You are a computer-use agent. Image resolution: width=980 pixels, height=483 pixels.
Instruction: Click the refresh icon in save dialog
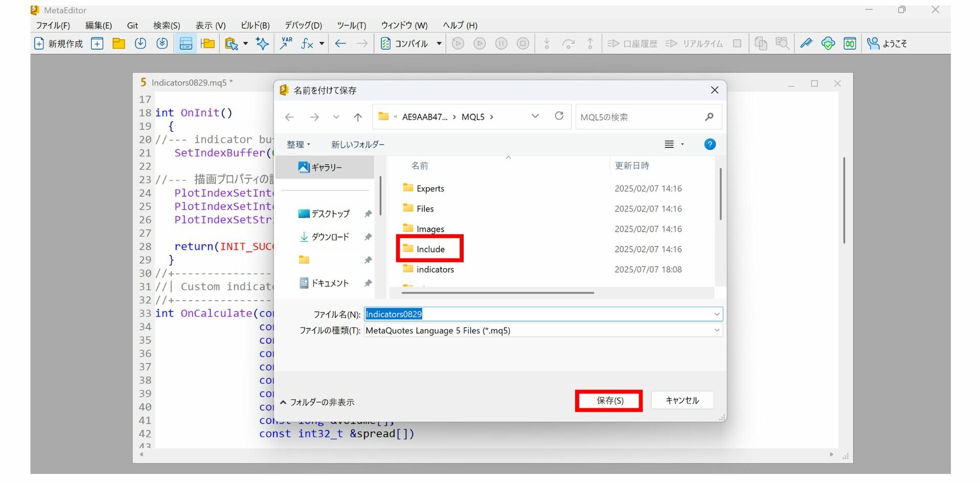[x=559, y=116]
